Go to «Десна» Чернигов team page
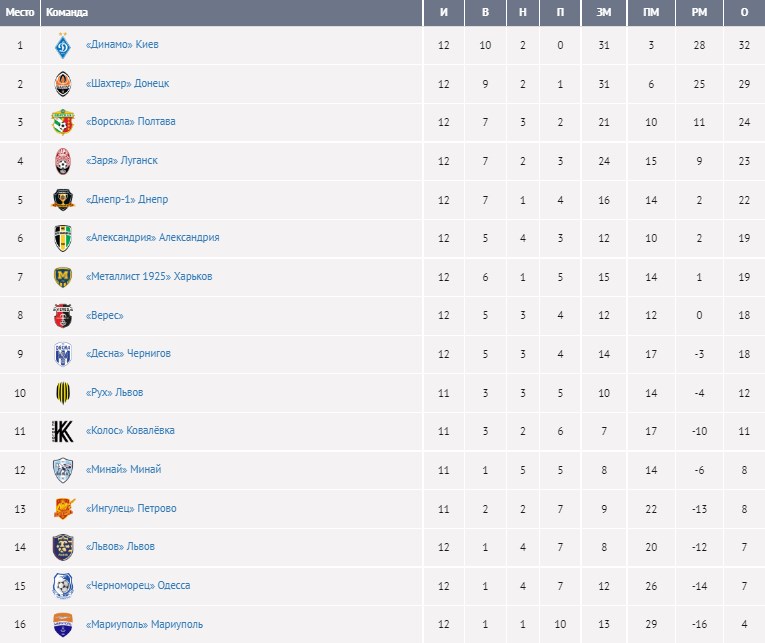The height and width of the screenshot is (643, 765). 128,354
